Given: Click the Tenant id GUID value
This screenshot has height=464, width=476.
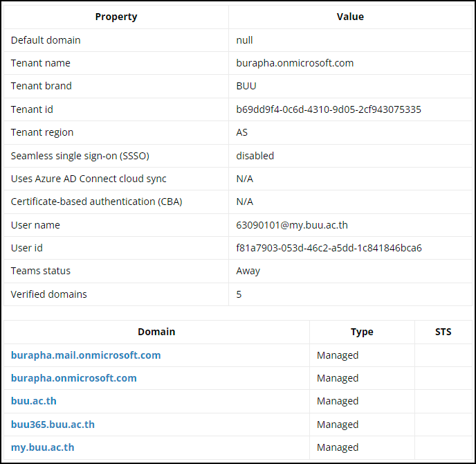Looking at the screenshot, I should 329,109.
